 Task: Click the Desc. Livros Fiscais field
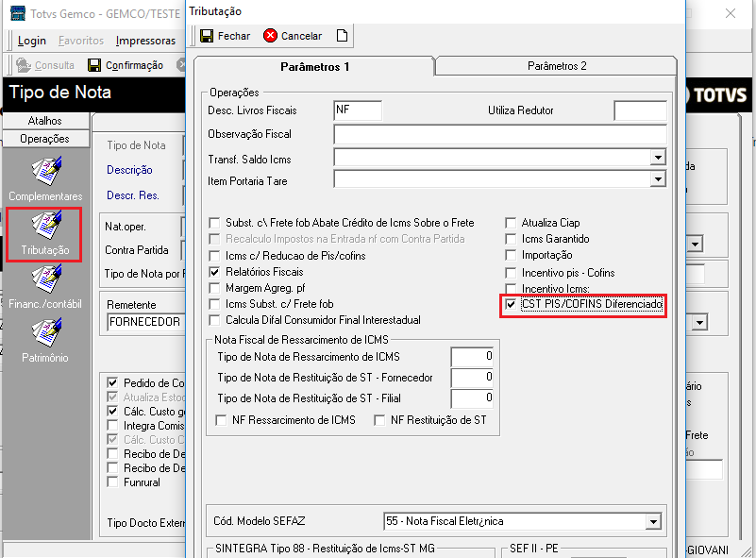[358, 110]
